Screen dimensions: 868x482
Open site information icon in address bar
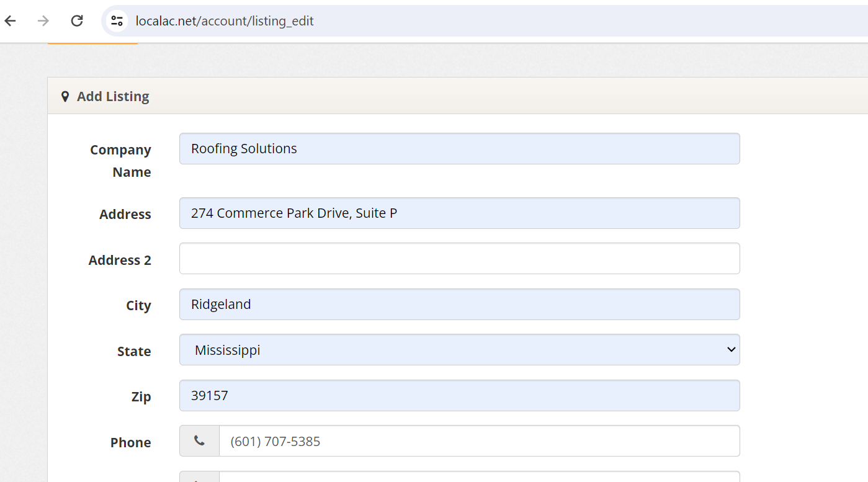[x=117, y=20]
